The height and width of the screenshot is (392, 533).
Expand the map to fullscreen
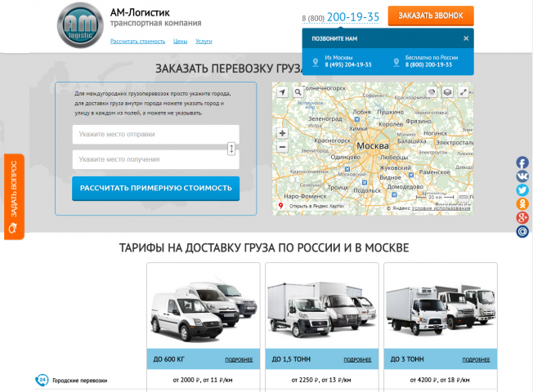pos(463,92)
